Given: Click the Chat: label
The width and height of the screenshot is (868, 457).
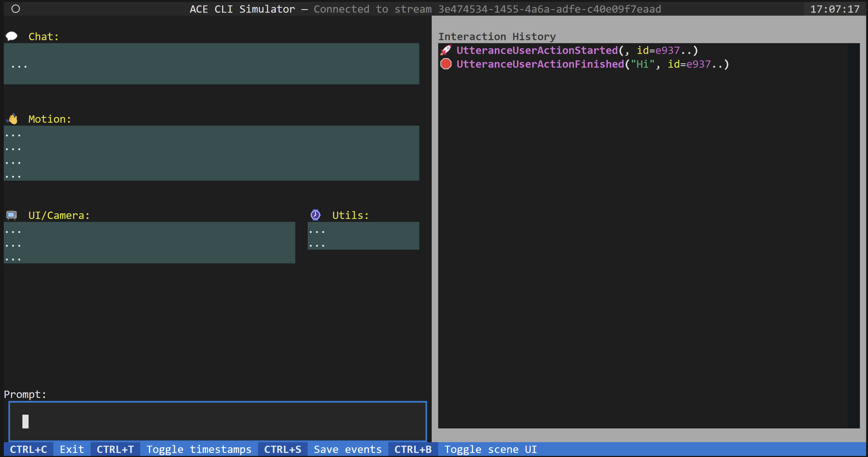Looking at the screenshot, I should coord(43,36).
